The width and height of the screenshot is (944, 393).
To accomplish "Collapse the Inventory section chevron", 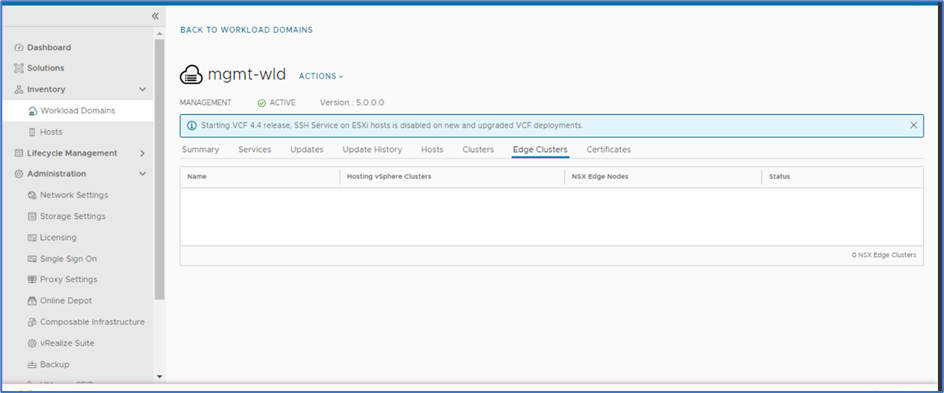I will click(143, 89).
